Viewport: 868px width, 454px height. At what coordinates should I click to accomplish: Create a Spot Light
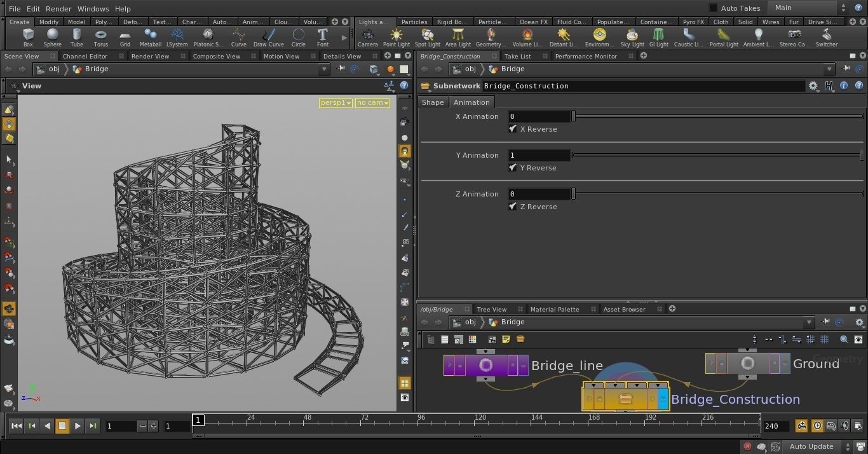428,38
